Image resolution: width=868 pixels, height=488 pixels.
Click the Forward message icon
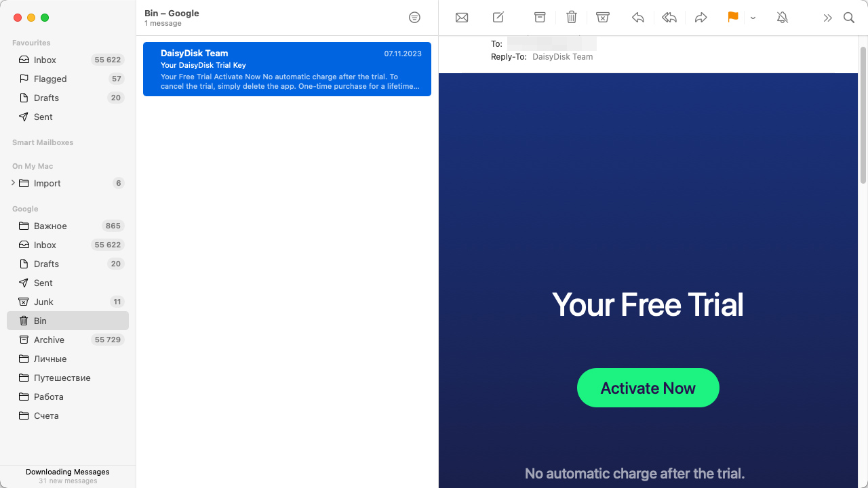point(701,18)
